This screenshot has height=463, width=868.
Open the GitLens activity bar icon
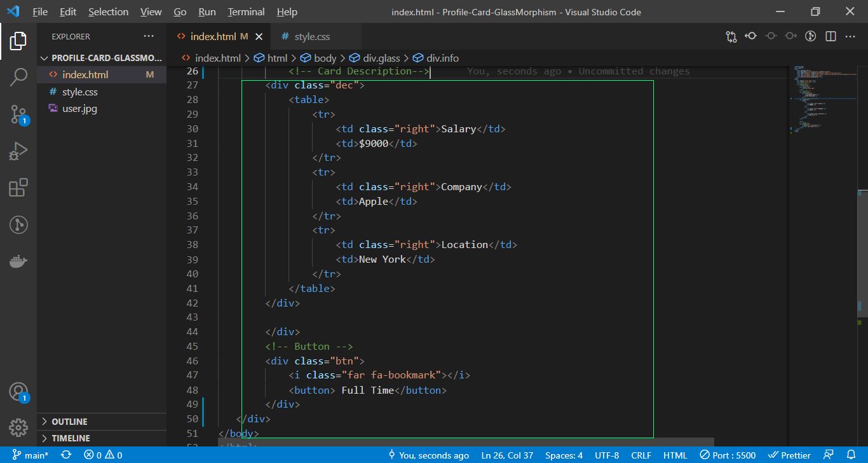[x=18, y=225]
